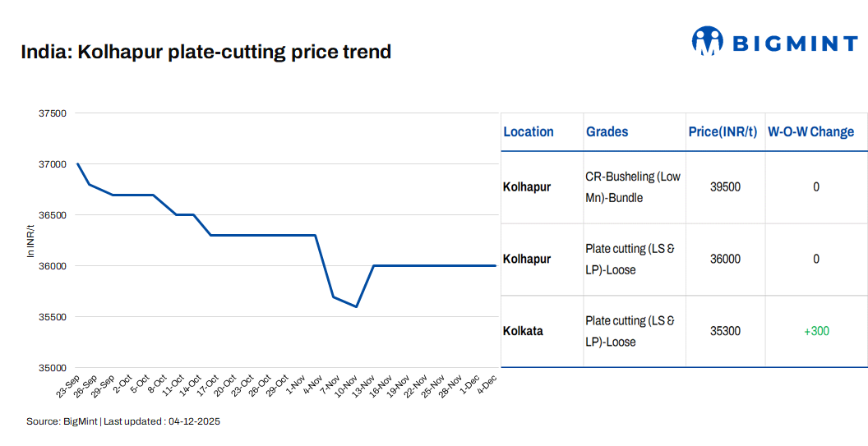
Task: Click the 35300 price cell
Action: click(x=725, y=331)
